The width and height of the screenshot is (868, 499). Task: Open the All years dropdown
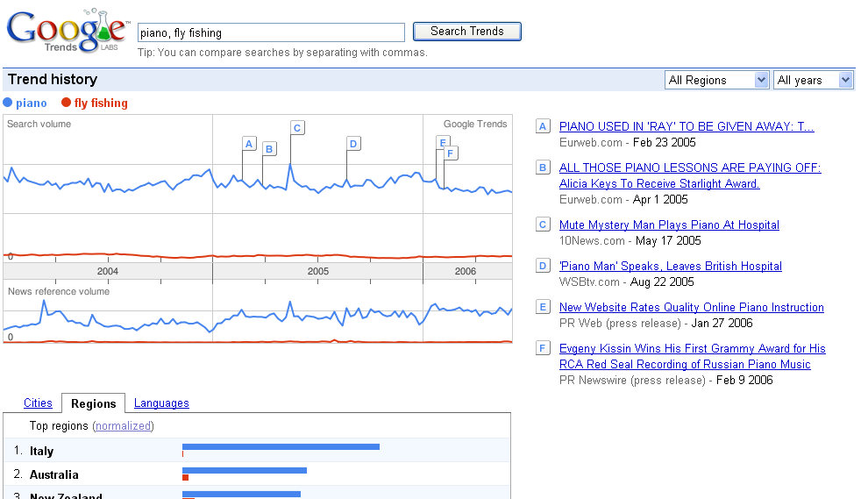814,80
